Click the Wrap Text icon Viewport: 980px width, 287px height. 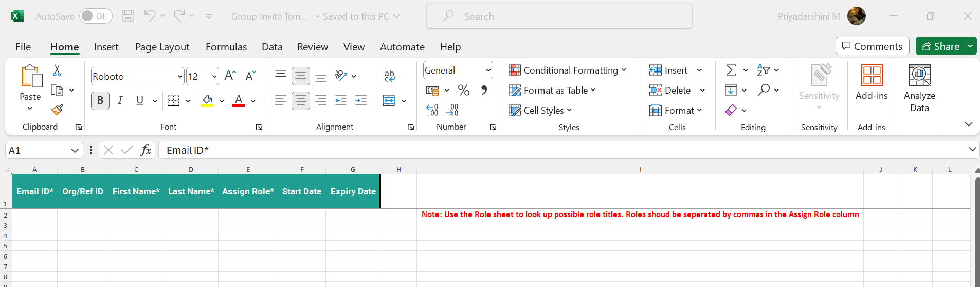390,76
